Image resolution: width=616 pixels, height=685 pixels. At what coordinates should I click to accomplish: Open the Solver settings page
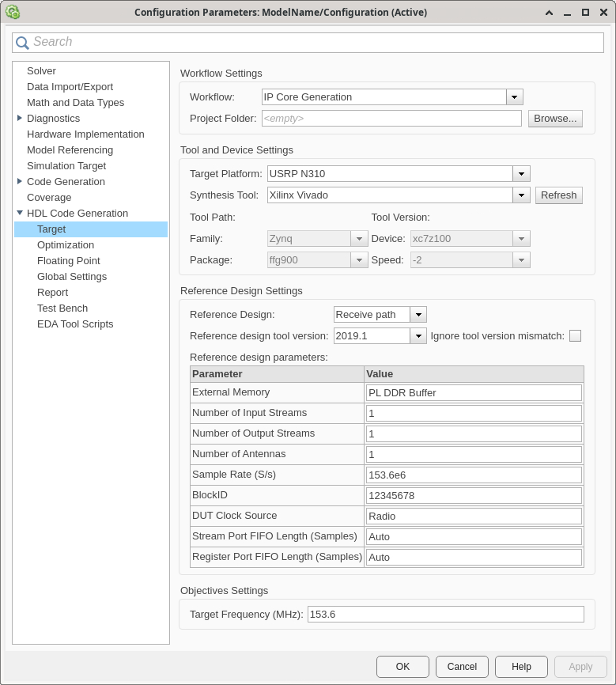pyautogui.click(x=41, y=71)
